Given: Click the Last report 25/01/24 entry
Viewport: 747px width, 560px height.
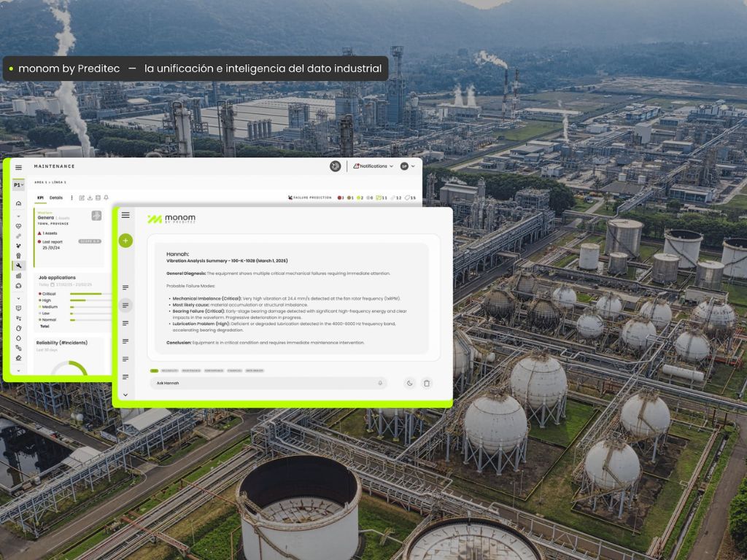Looking at the screenshot, I should [x=50, y=245].
